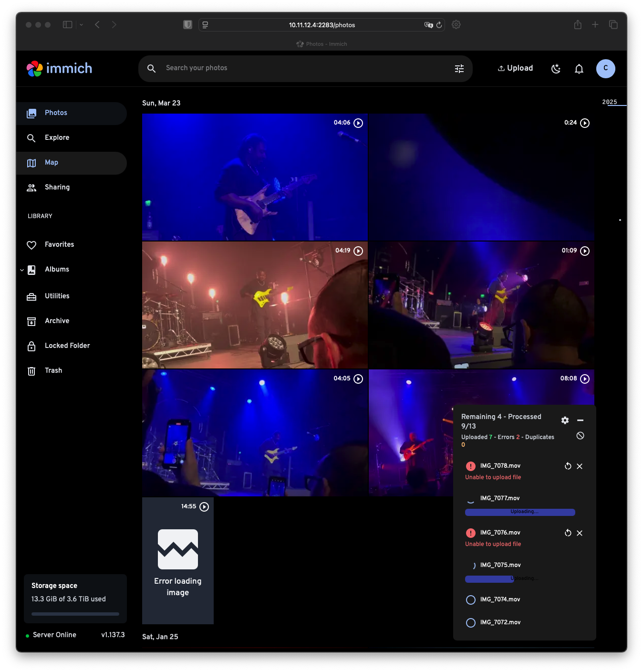Click the version v1.137.3 label

click(113, 635)
